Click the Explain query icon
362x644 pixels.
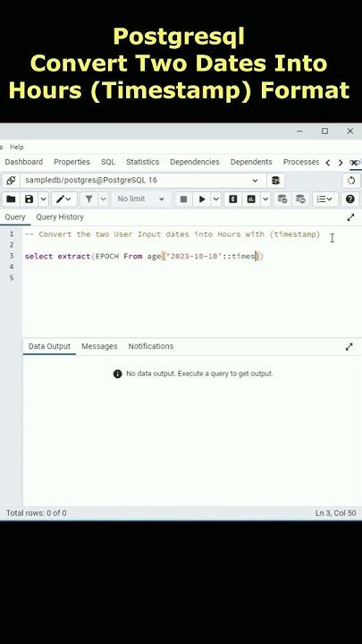pyautogui.click(x=232, y=199)
